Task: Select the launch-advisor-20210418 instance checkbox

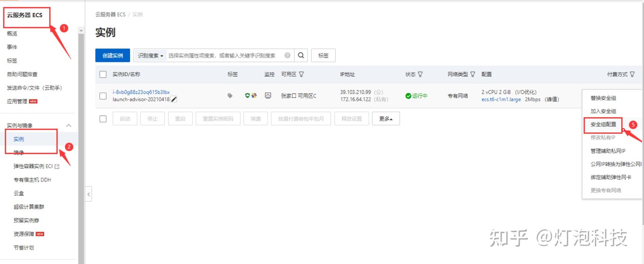Action: pyautogui.click(x=103, y=96)
